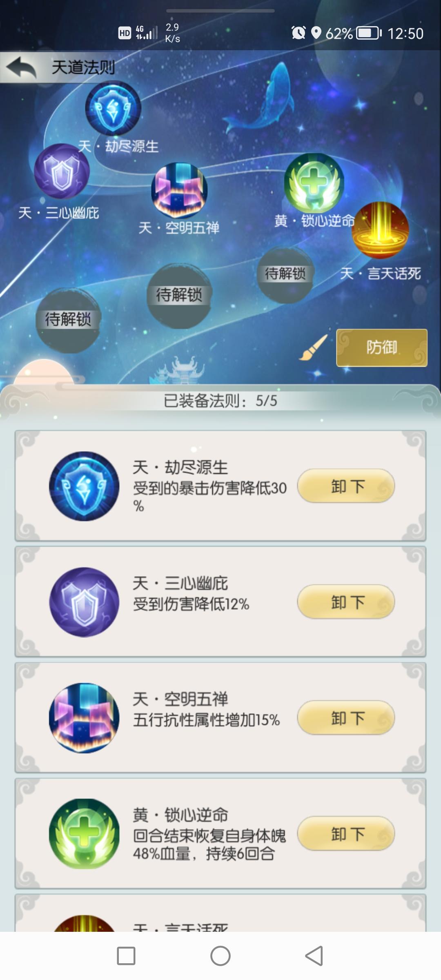Screen dimensions: 441x980
Task: Unequip 天·空明五禅 with its 卸下 button
Action: pyautogui.click(x=346, y=718)
